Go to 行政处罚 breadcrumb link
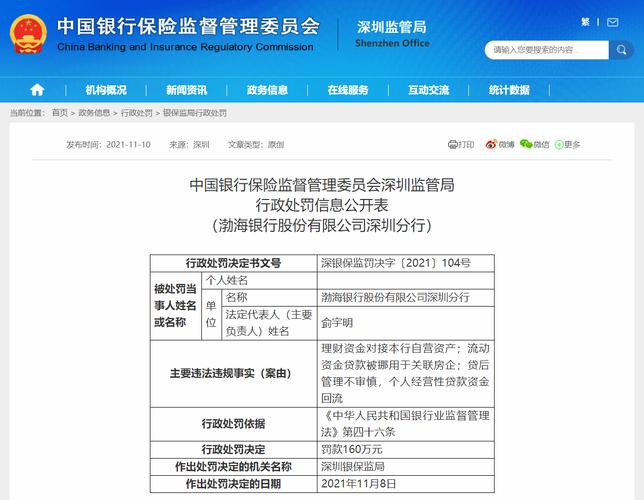 [136, 113]
